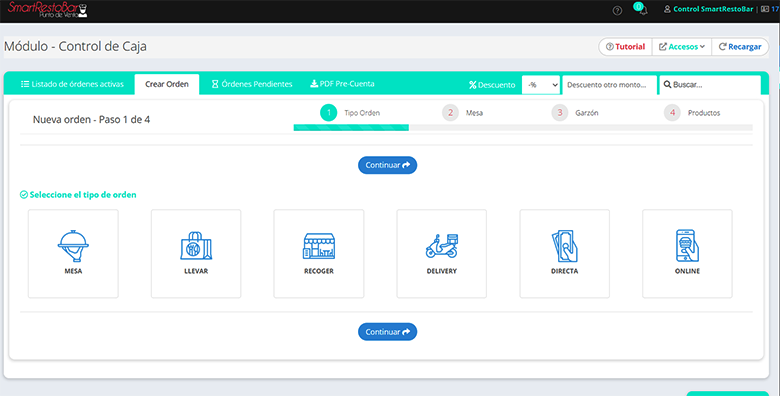Click the 'Nueva orden - Paso 1 de 4' heading
780x396 pixels.
pyautogui.click(x=92, y=119)
